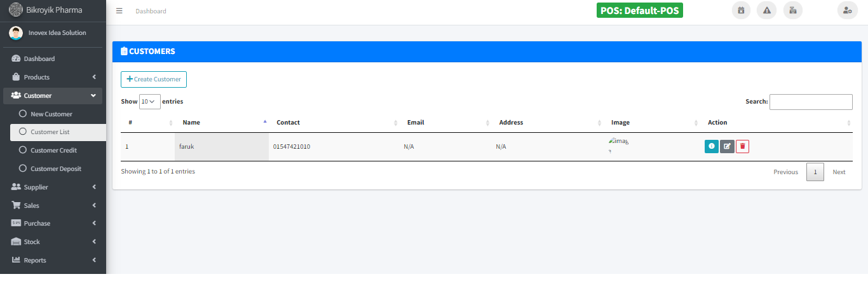Click the info icon for customer faruk

click(711, 146)
